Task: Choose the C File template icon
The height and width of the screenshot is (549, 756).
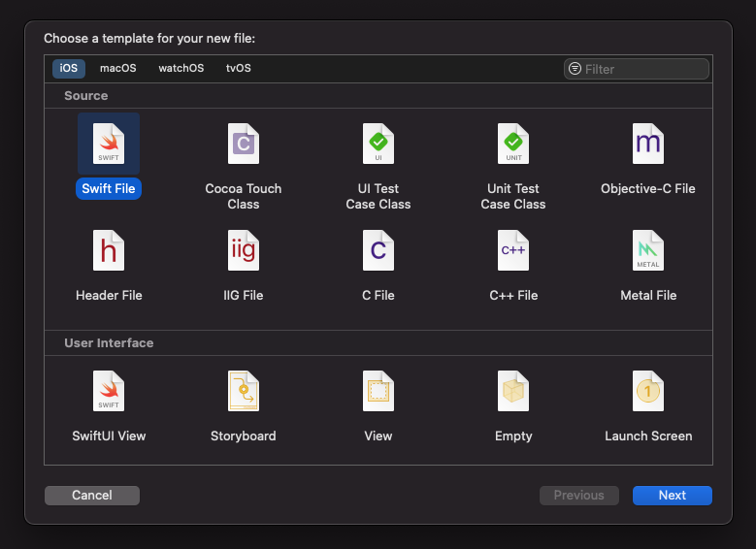Action: (378, 250)
